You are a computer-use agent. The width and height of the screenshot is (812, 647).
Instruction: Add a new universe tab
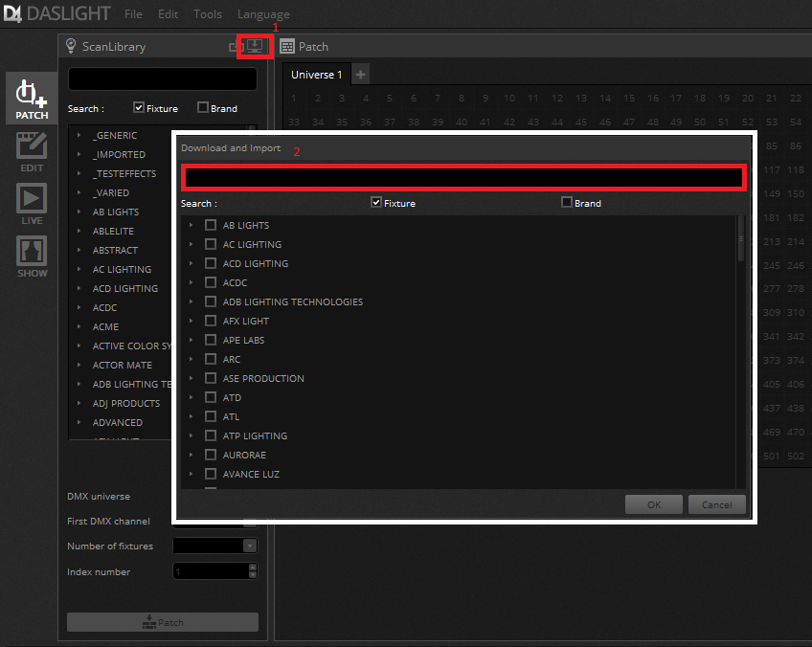coord(360,75)
